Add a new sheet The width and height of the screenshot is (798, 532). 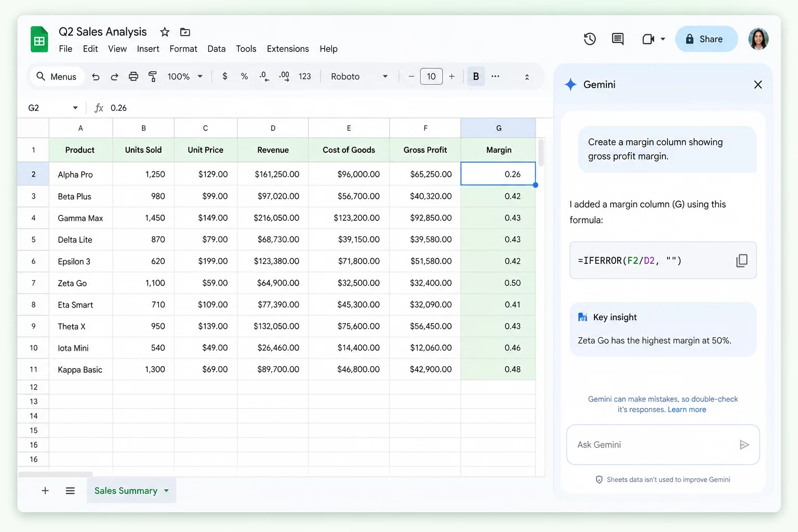point(45,490)
